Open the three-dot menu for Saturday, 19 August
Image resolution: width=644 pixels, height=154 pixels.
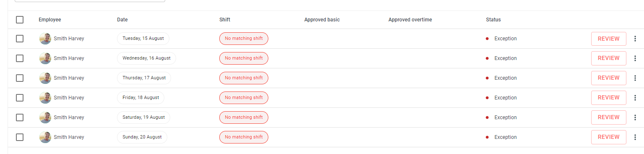pyautogui.click(x=635, y=117)
